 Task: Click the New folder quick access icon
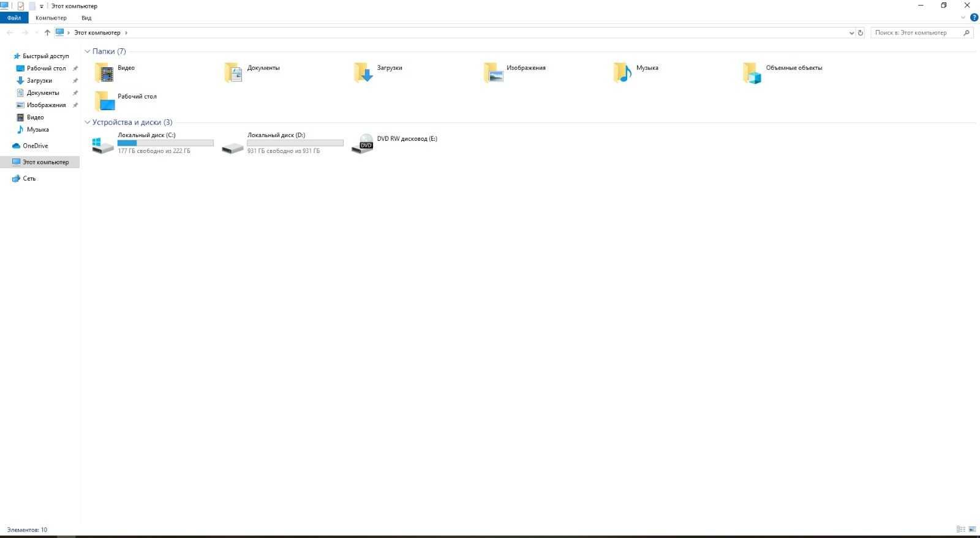32,6
